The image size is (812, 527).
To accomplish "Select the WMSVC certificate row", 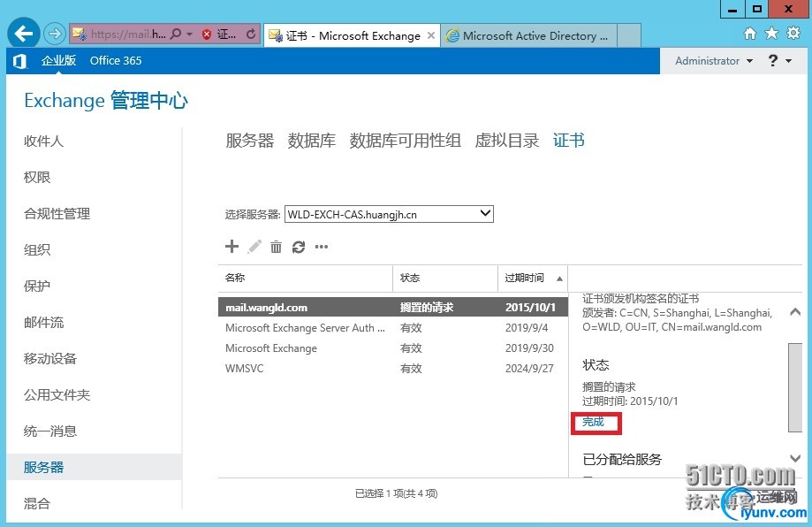I will [393, 369].
